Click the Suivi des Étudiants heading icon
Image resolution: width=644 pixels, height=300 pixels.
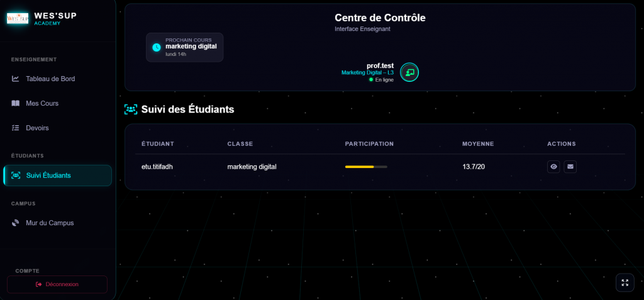[131, 109]
